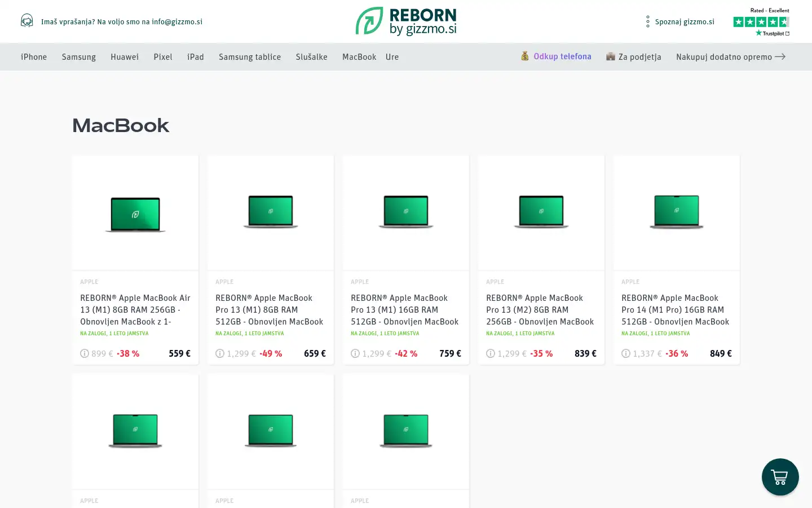Click the image of the 839 € MacBook Pro

[541, 212]
